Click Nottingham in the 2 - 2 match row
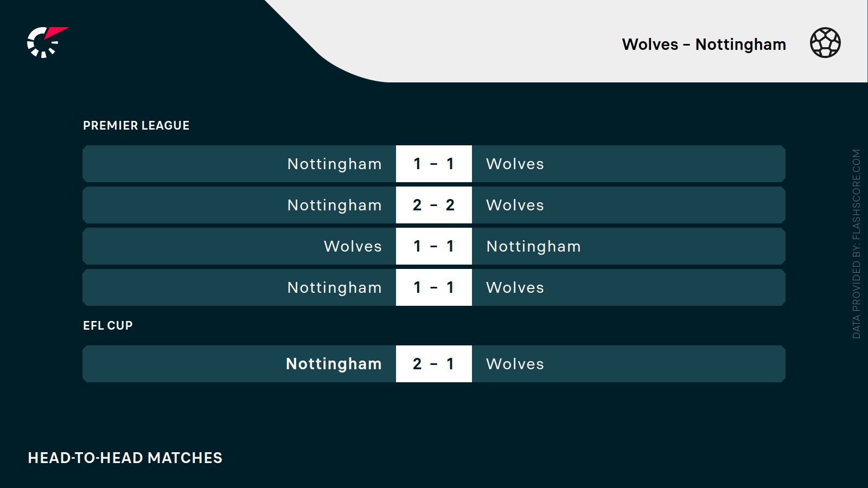Viewport: 868px width, 488px height. [334, 205]
